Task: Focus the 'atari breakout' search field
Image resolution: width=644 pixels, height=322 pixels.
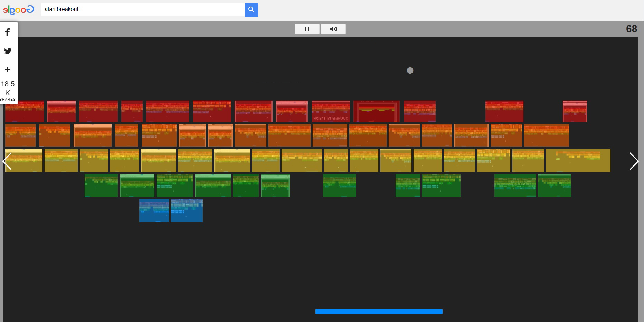Action: 143,9
